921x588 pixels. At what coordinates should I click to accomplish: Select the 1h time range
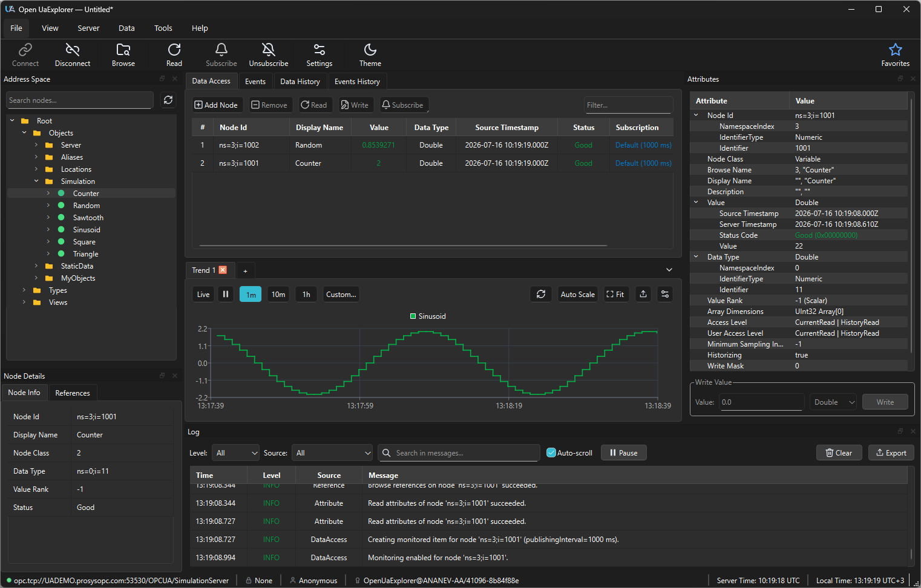tap(306, 294)
